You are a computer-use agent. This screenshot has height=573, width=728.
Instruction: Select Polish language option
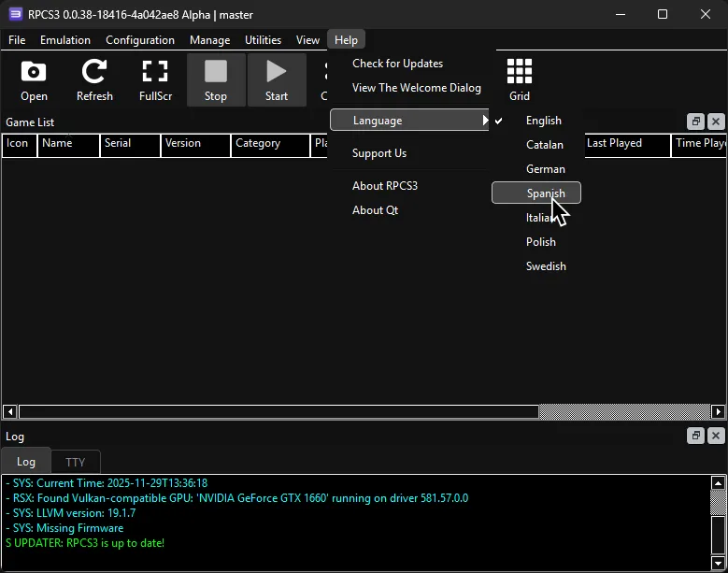point(536,242)
